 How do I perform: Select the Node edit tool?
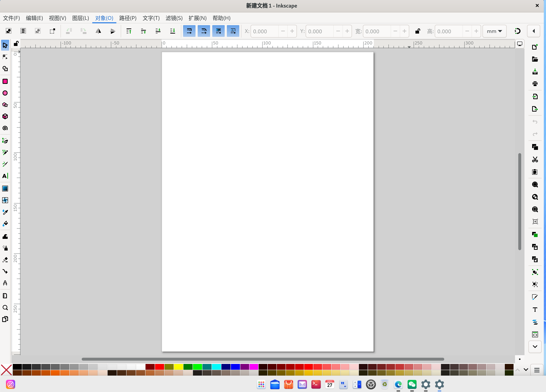point(5,57)
